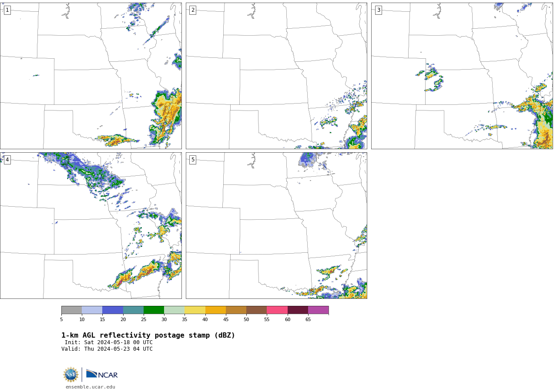Open ensemble member 4 reflectivity map
The height and width of the screenshot is (392, 557).
pyautogui.click(x=91, y=225)
